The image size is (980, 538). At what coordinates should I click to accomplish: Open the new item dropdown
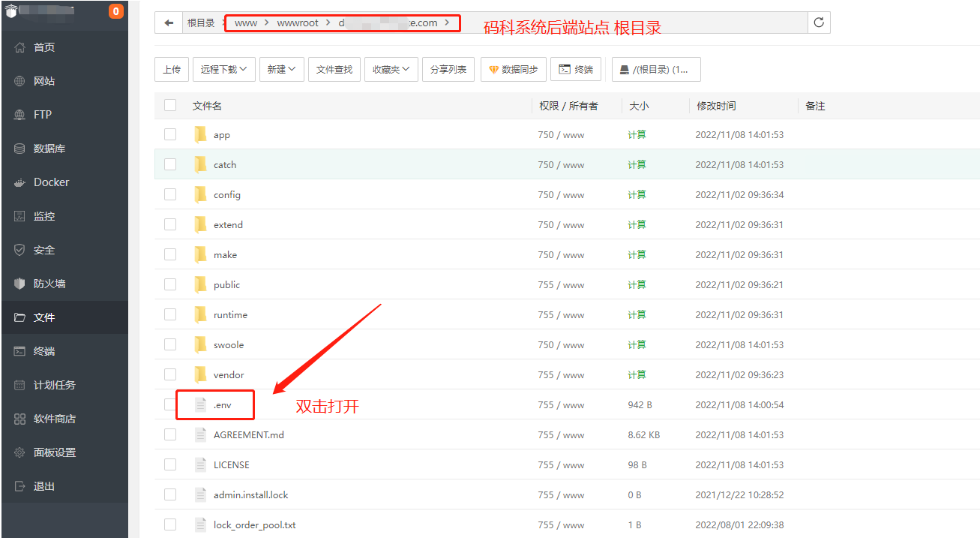click(281, 69)
